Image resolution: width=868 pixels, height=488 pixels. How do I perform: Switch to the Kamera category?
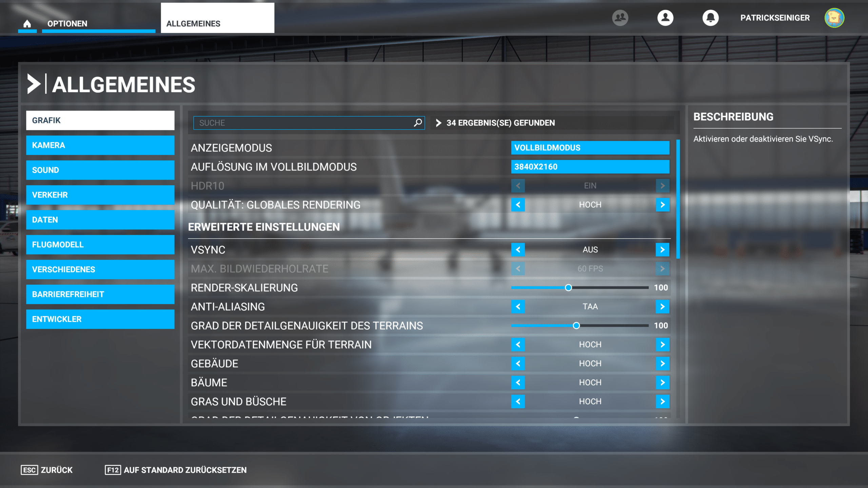point(100,145)
